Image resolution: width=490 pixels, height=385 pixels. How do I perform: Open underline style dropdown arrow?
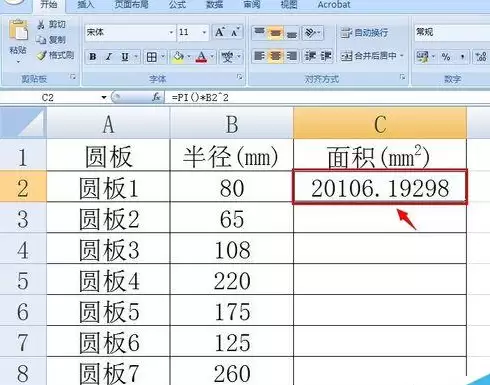point(136,57)
